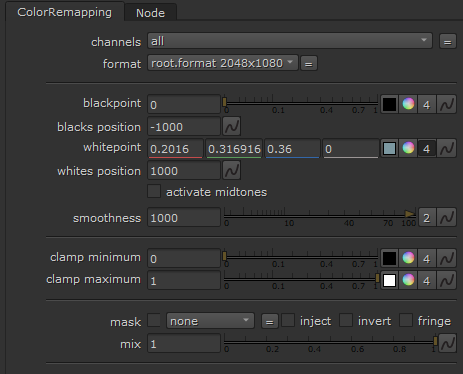Toggle clamp minimum 4-channel button

427,258
